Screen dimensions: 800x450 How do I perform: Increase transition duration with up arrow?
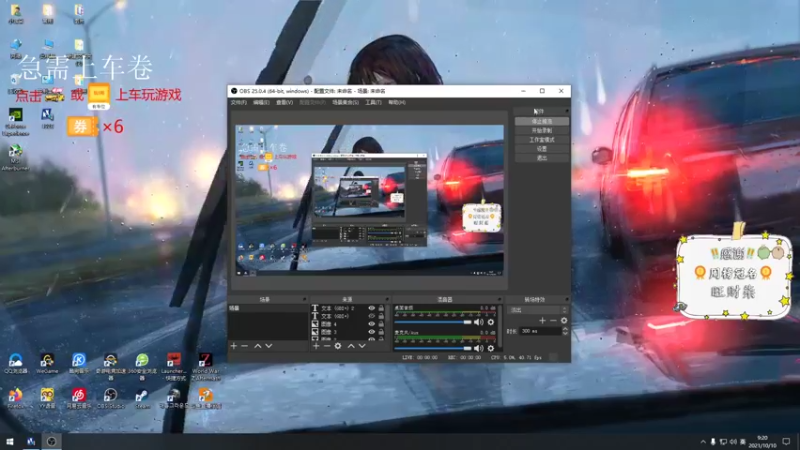tap(565, 329)
